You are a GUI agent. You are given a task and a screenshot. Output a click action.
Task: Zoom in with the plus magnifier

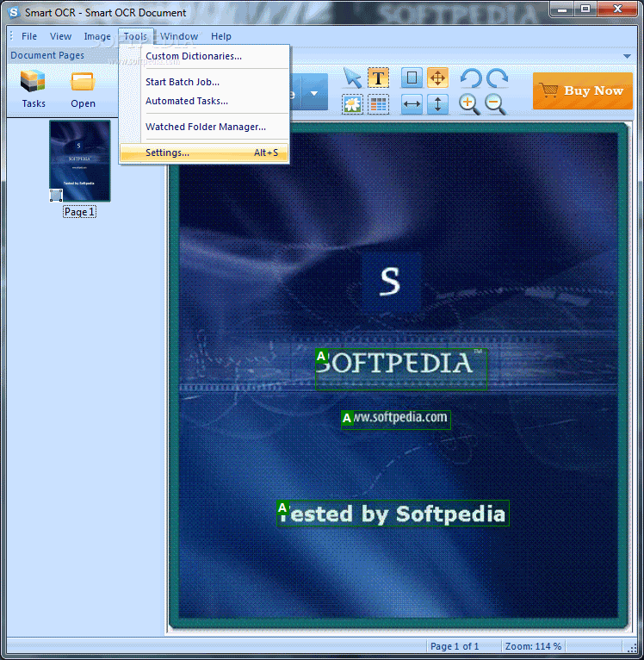(x=469, y=104)
